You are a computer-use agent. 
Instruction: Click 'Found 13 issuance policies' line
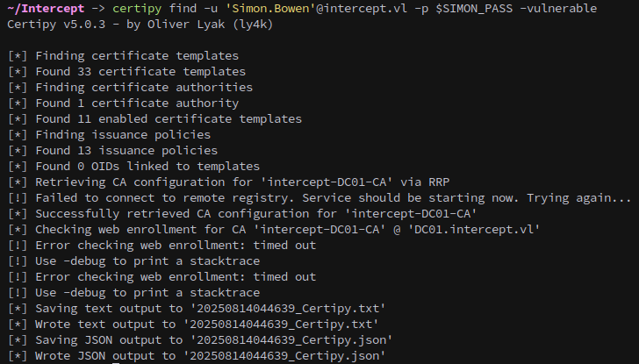point(126,151)
